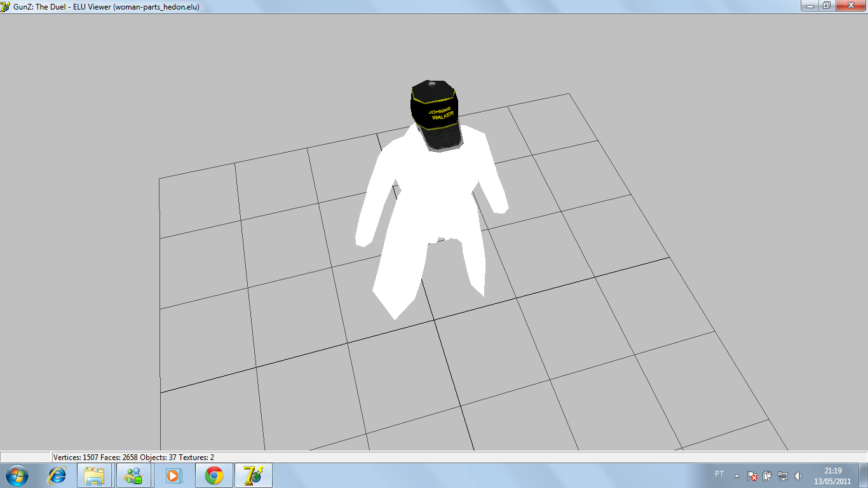Open Google Chrome from the taskbar
This screenshot has width=868, height=488.
click(x=214, y=475)
